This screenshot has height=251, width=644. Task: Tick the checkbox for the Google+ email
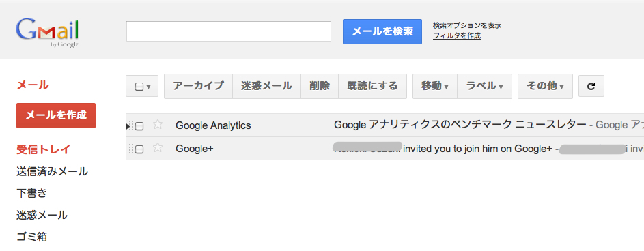[x=139, y=149]
